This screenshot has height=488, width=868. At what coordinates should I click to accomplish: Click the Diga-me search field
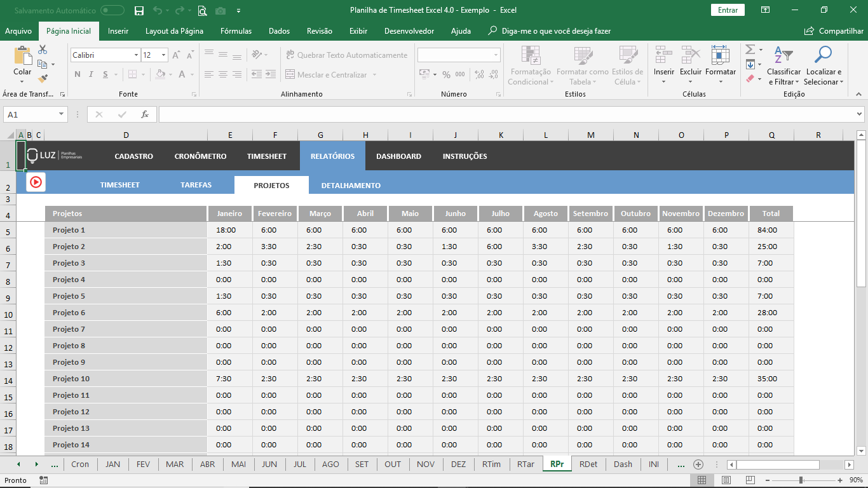click(x=550, y=31)
